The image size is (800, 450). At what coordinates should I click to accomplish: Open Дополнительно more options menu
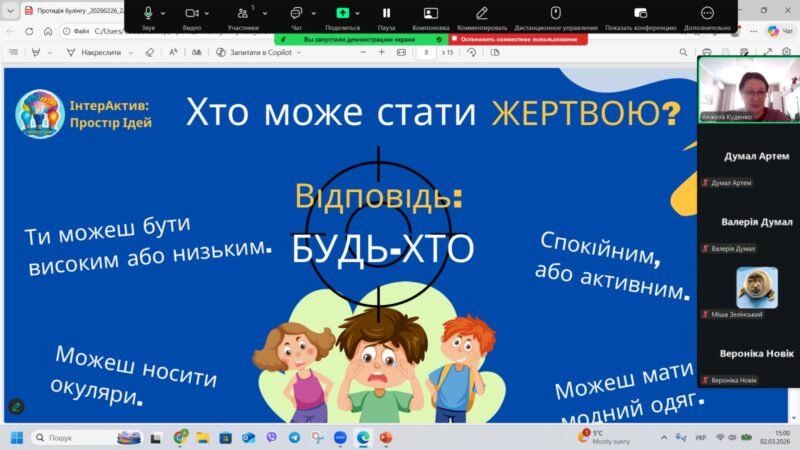tap(707, 13)
